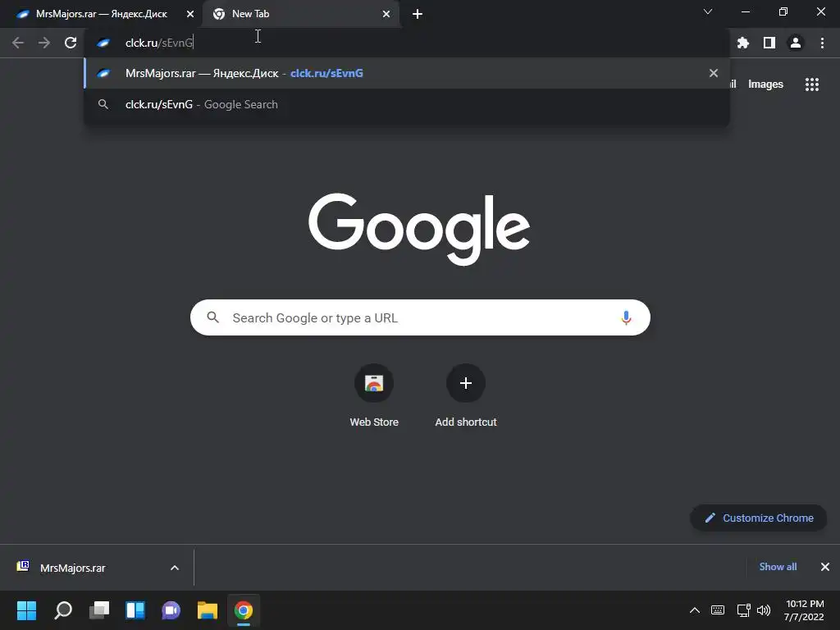Open the Extensions puzzle icon
Viewport: 840px width, 630px height.
pyautogui.click(x=743, y=43)
